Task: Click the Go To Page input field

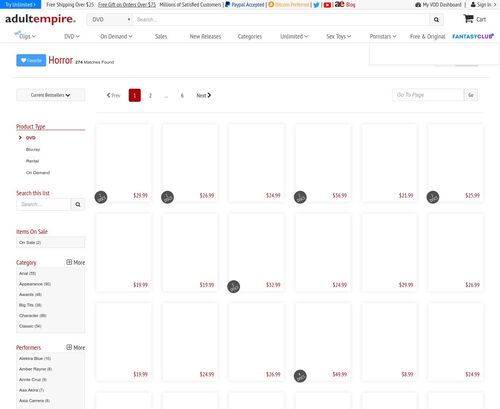Action: click(428, 95)
